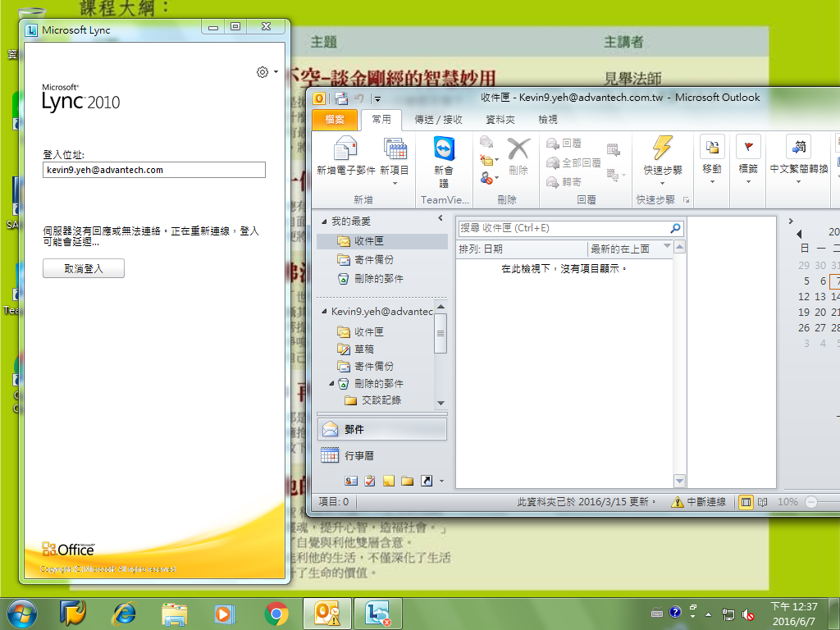Cancel the Lync sign-in (取消登入)
Viewport: 840px width, 630px height.
click(84, 268)
